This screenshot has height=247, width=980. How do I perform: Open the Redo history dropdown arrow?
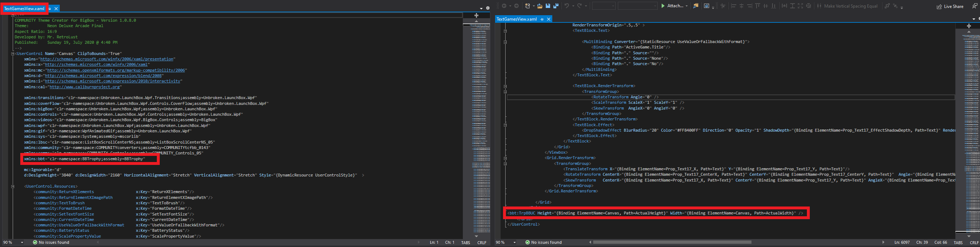click(x=586, y=6)
